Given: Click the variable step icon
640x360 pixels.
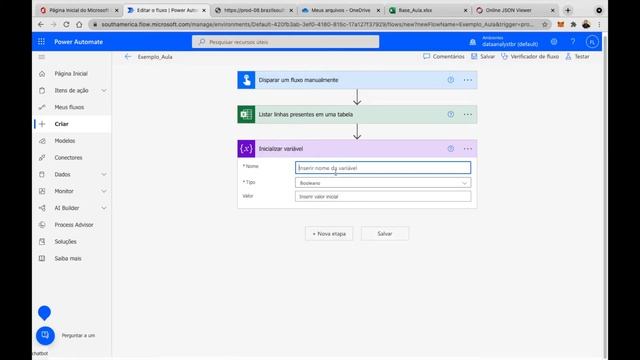Looking at the screenshot, I should tap(246, 149).
